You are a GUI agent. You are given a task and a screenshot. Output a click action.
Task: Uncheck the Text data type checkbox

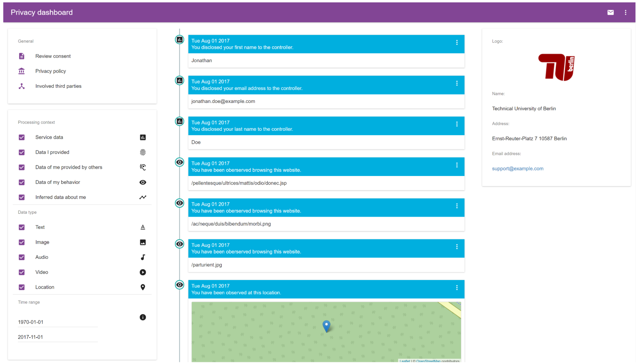(22, 227)
